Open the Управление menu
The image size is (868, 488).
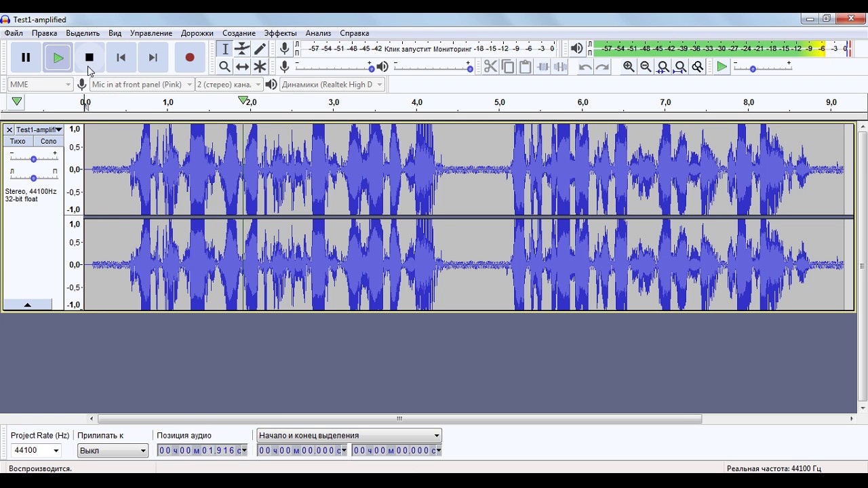click(x=151, y=33)
